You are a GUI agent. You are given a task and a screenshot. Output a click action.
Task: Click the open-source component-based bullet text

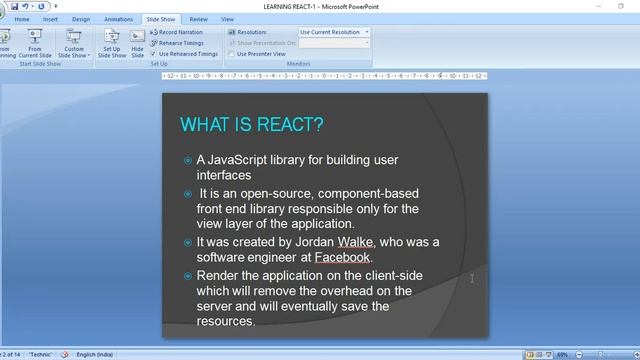click(x=308, y=209)
